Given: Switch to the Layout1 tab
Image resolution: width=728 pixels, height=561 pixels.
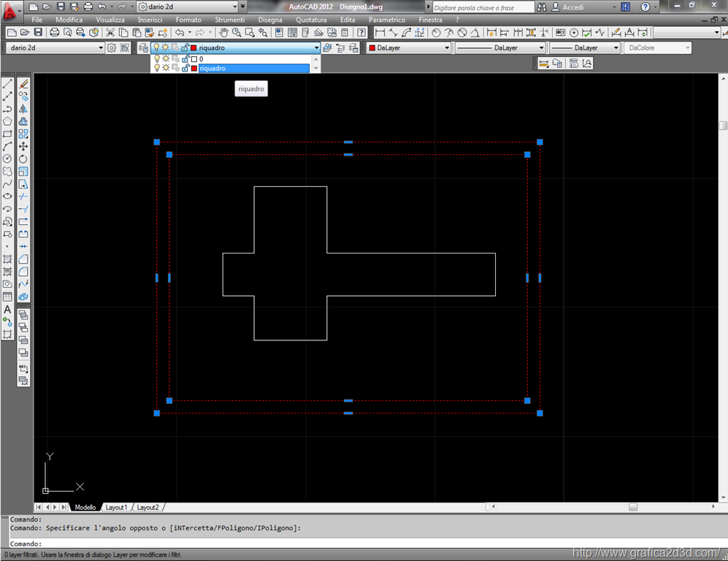Looking at the screenshot, I should coord(116,507).
